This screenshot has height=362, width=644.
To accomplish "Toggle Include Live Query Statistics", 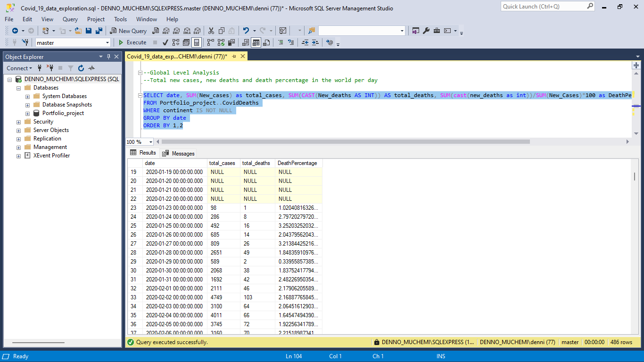I will point(221,42).
